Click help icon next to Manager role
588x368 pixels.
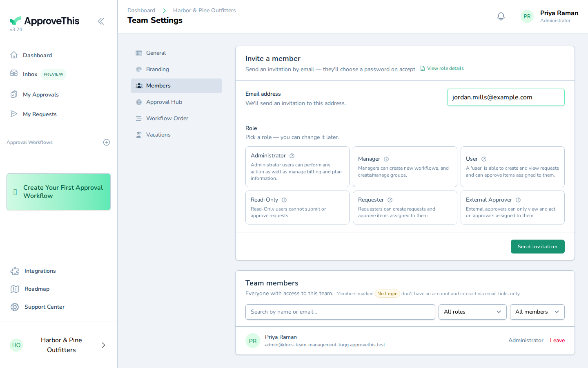point(386,159)
